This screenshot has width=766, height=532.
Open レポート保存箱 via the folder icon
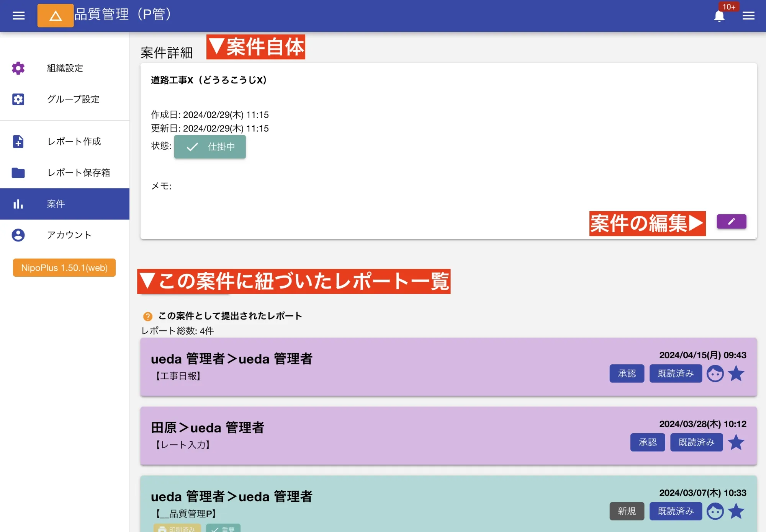coord(18,173)
